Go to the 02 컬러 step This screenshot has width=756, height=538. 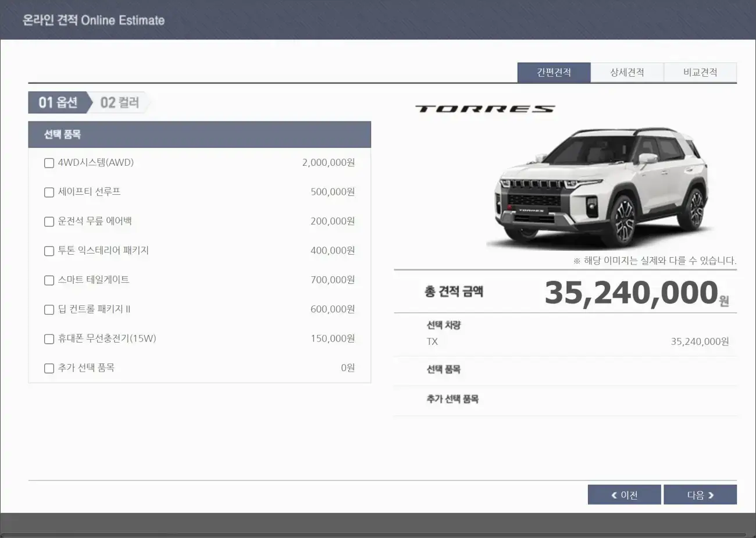point(120,103)
